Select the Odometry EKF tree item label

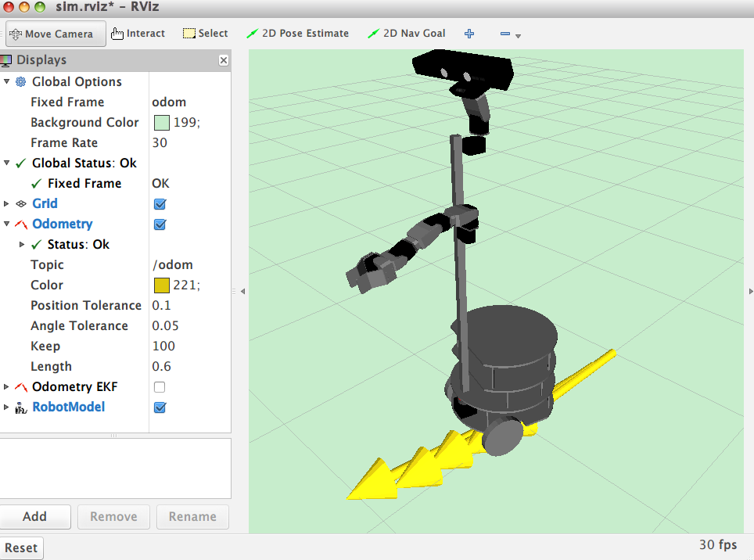click(74, 386)
